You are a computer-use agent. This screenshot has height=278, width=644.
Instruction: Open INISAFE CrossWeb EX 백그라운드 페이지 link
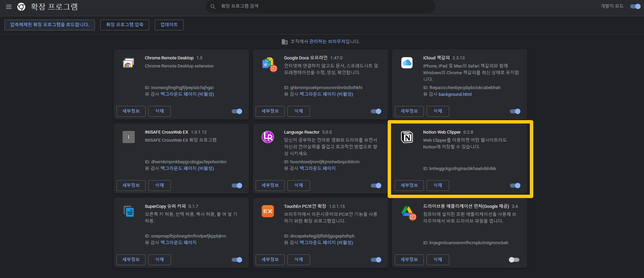point(187,168)
